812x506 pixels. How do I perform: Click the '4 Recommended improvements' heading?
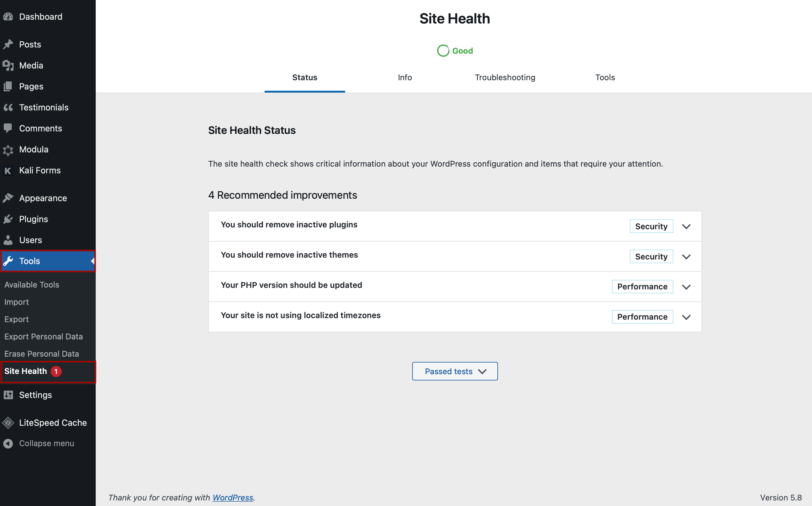pos(283,195)
